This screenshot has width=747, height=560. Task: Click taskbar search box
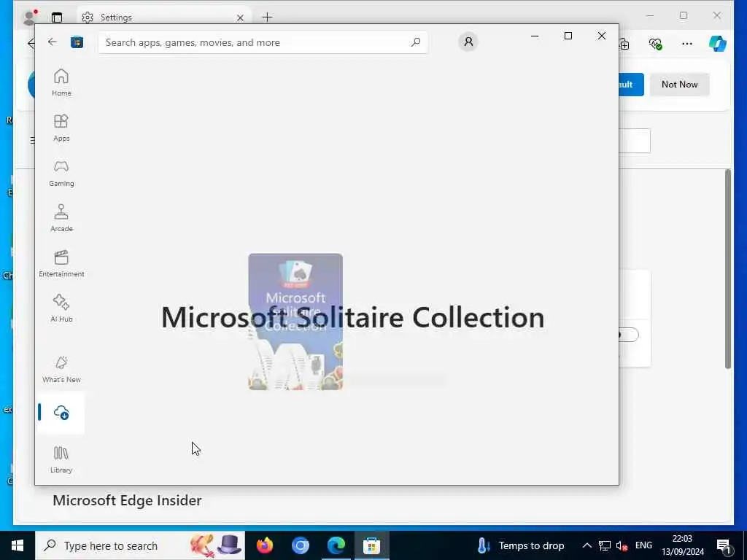coord(140,545)
